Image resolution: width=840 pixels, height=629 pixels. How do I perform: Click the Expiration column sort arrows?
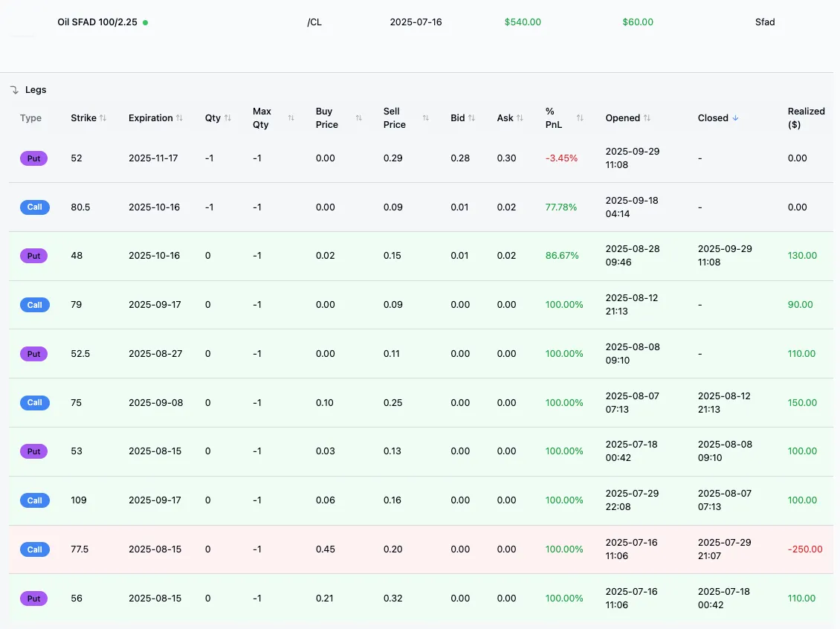pyautogui.click(x=179, y=118)
